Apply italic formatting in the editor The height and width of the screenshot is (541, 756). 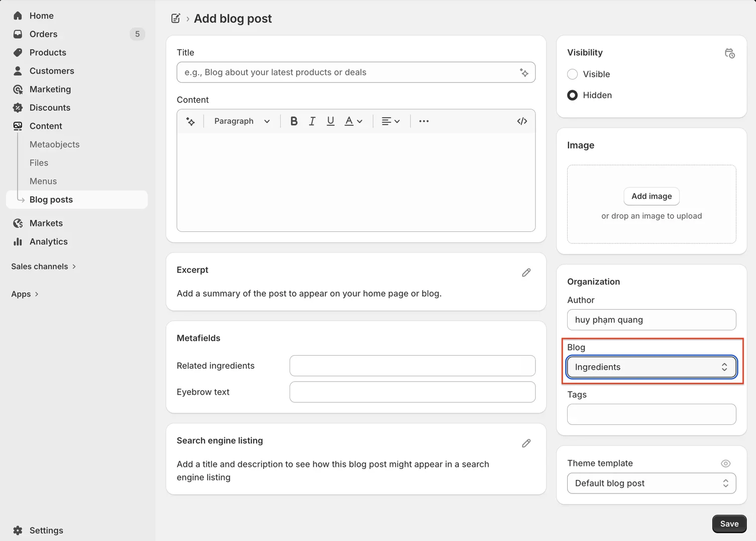pyautogui.click(x=312, y=121)
